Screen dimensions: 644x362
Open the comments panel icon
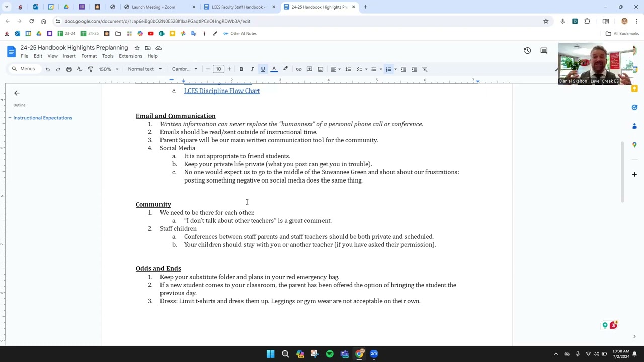[x=544, y=50]
